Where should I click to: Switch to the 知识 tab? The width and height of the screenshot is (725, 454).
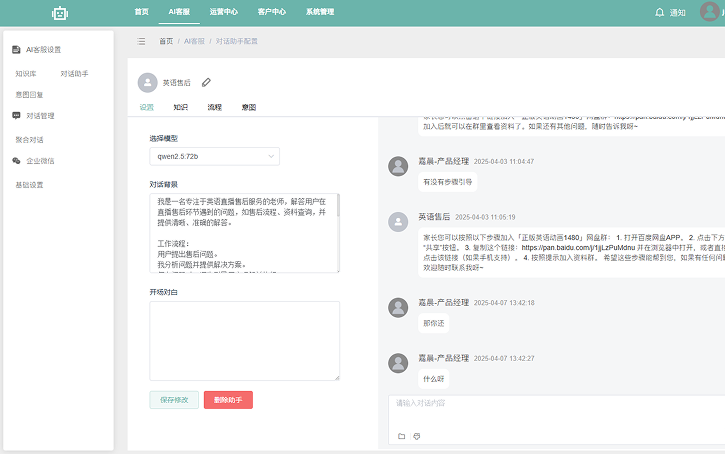[180, 106]
